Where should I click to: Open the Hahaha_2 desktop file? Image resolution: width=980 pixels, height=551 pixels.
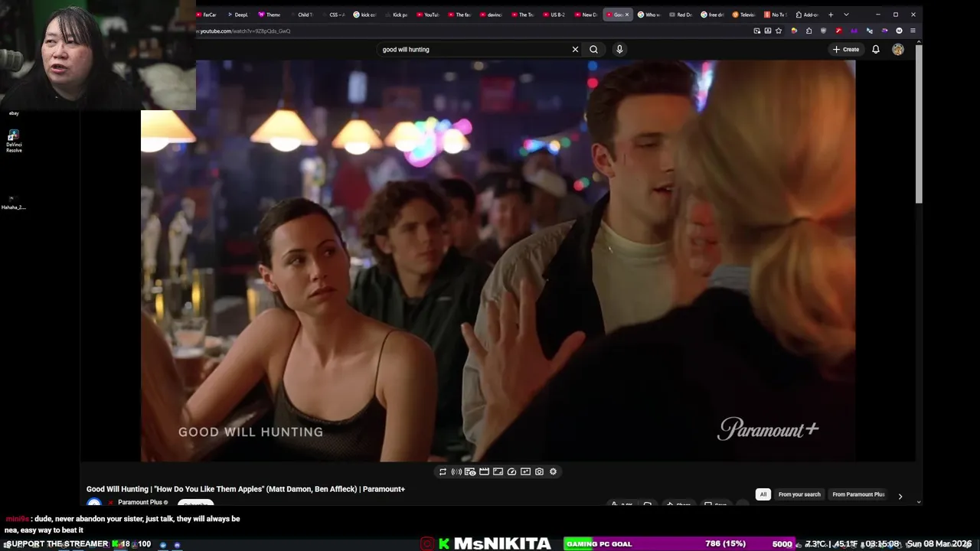pos(13,203)
